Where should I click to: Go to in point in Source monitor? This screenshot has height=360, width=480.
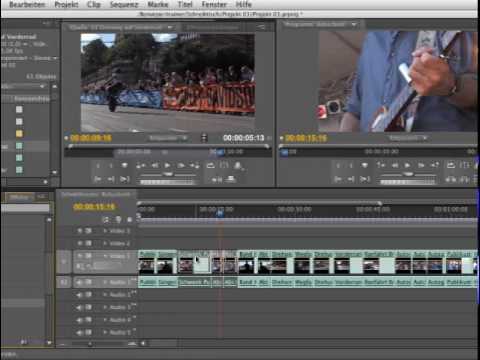98,179
